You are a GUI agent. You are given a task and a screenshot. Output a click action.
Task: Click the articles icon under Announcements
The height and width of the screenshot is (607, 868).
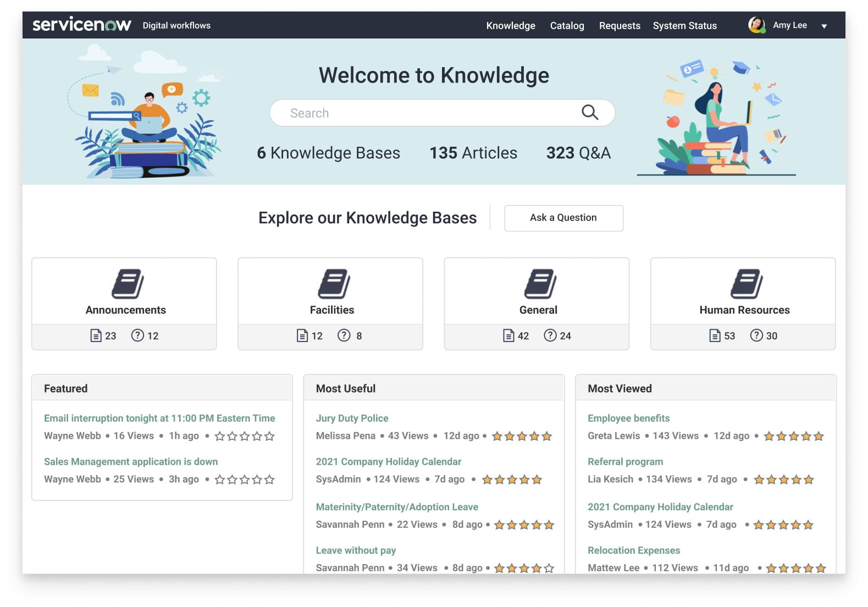point(96,335)
